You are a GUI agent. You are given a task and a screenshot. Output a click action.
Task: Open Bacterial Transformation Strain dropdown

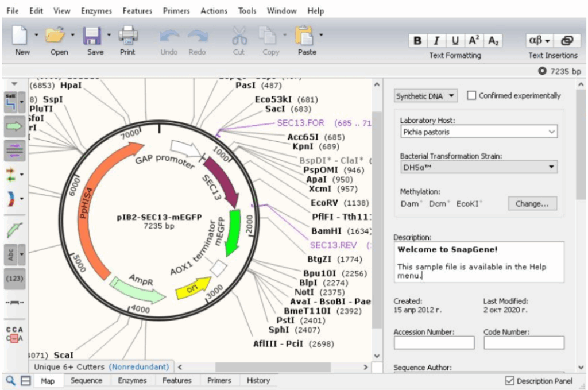click(552, 167)
